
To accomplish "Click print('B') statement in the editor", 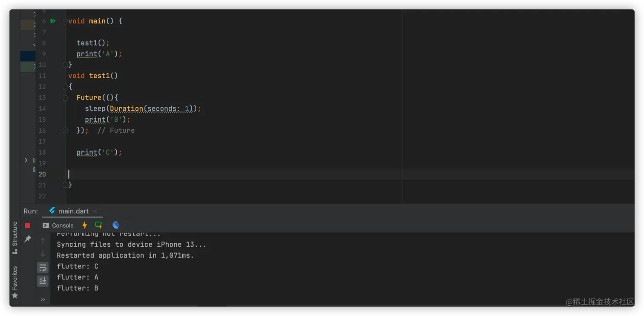I will pyautogui.click(x=107, y=120).
